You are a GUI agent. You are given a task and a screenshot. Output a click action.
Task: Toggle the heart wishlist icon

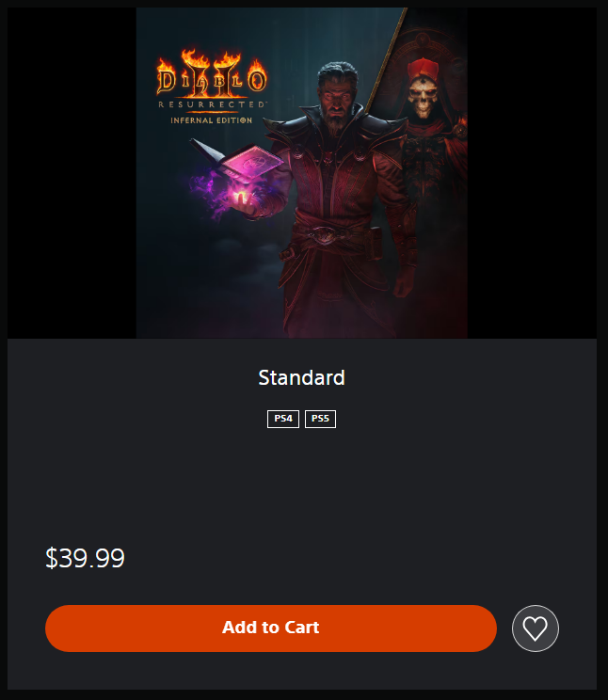(x=536, y=628)
